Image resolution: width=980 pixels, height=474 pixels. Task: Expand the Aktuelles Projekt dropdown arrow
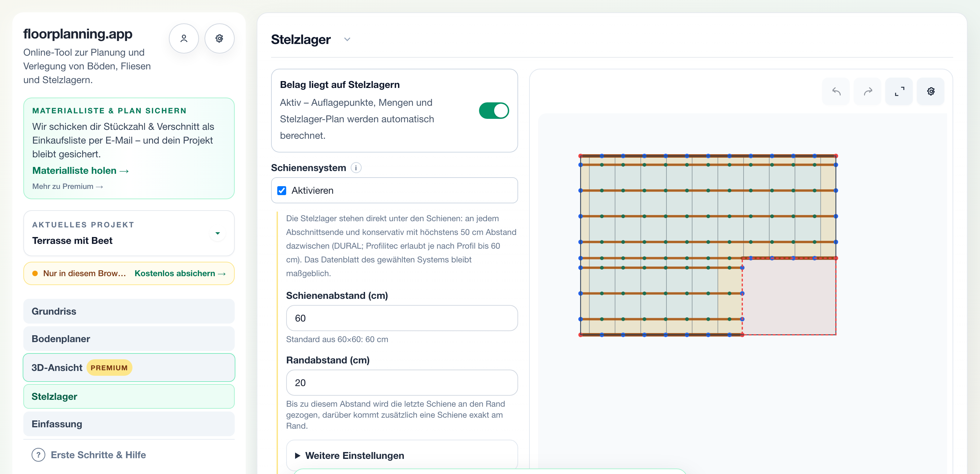(x=218, y=233)
